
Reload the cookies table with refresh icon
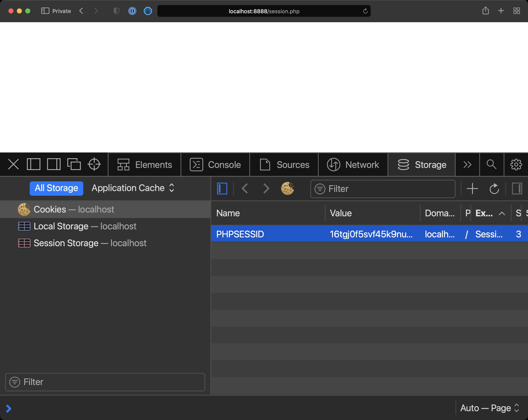point(494,189)
